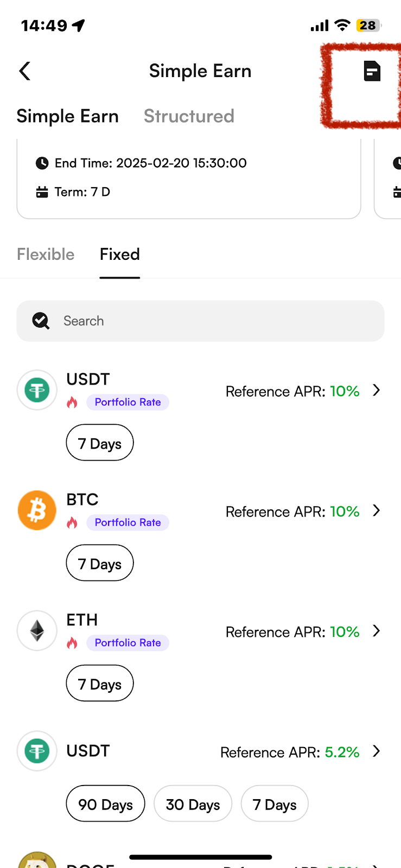Switch to the Flexible tab

click(x=46, y=254)
